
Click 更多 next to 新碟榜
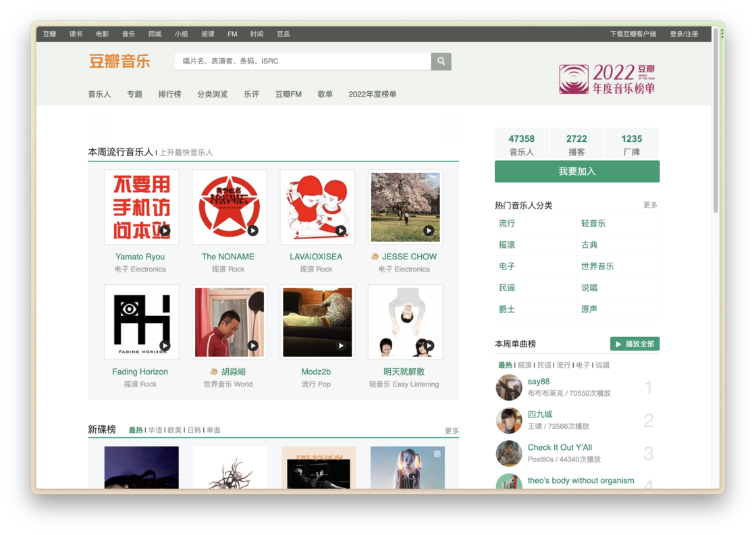452,431
